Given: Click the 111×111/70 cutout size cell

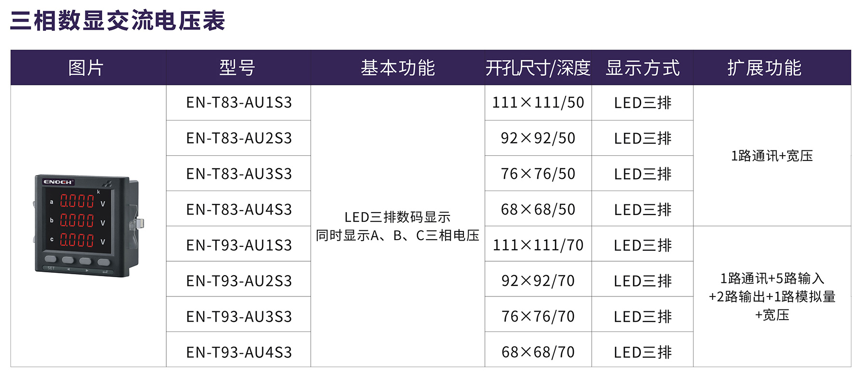Looking at the screenshot, I should 538,245.
